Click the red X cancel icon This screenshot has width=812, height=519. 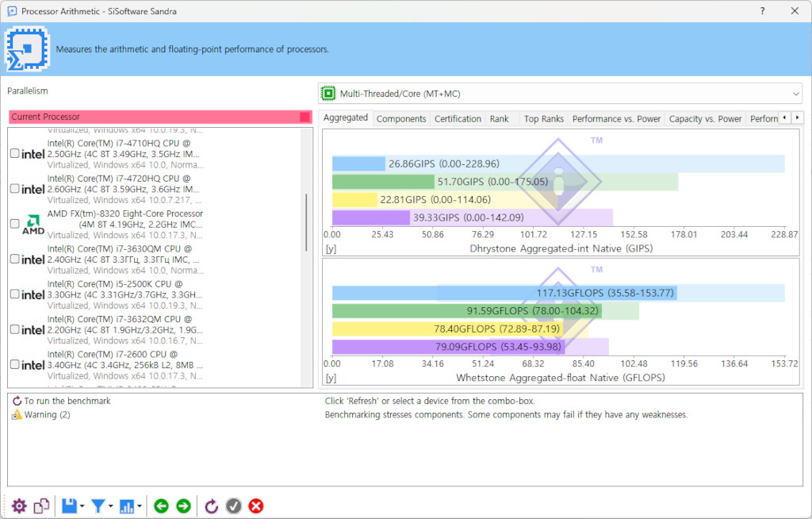(256, 506)
